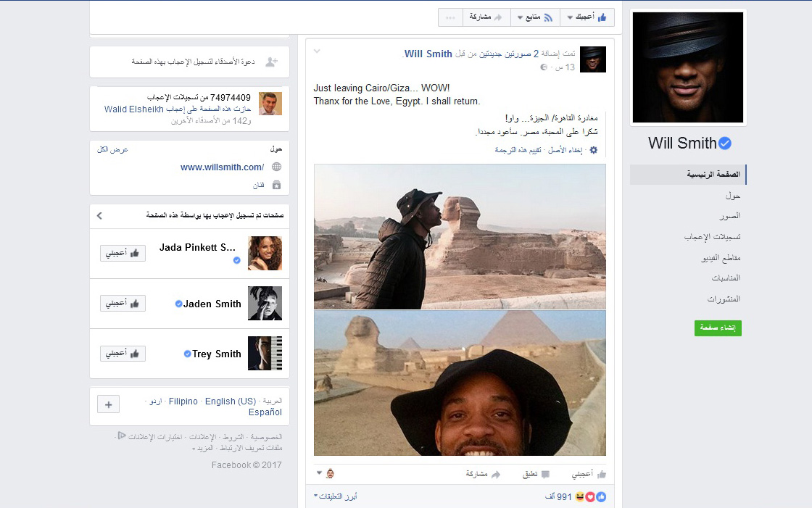
Task: Open the photo of kissing the Sphinx
Action: (x=460, y=237)
